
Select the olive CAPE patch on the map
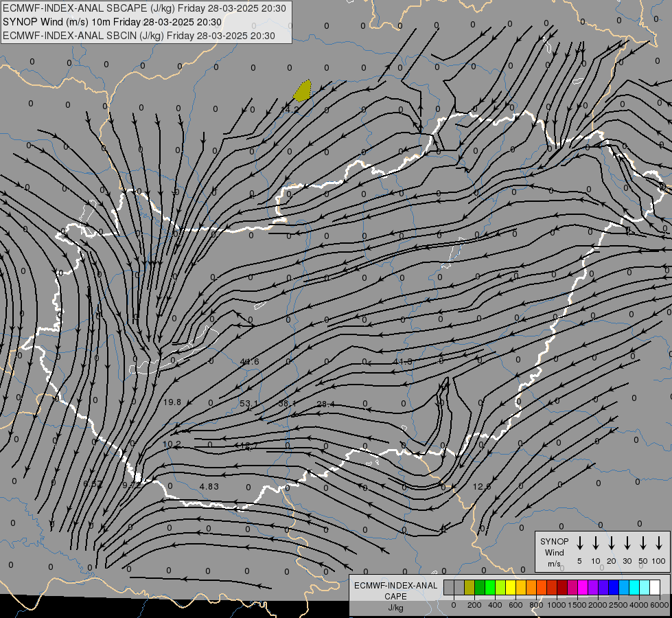pyautogui.click(x=303, y=91)
